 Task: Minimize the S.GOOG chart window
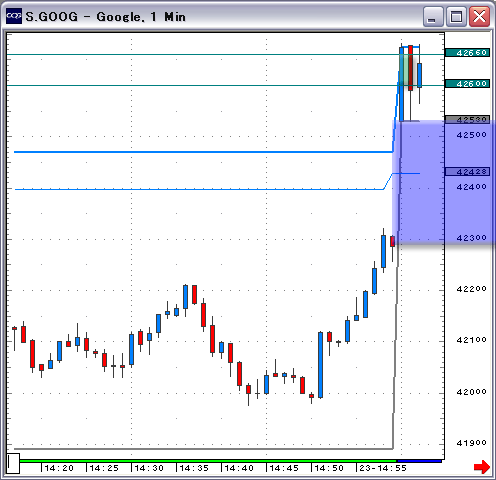pyautogui.click(x=432, y=16)
